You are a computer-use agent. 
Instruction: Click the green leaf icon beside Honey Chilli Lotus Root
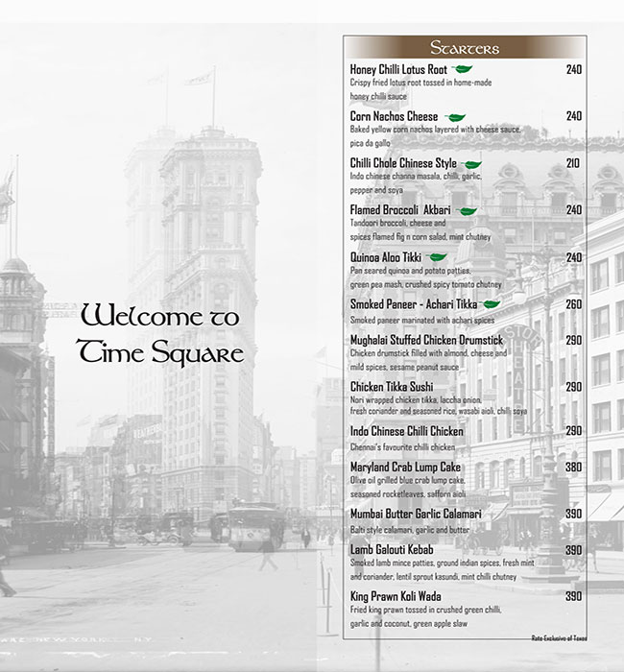[x=462, y=69]
